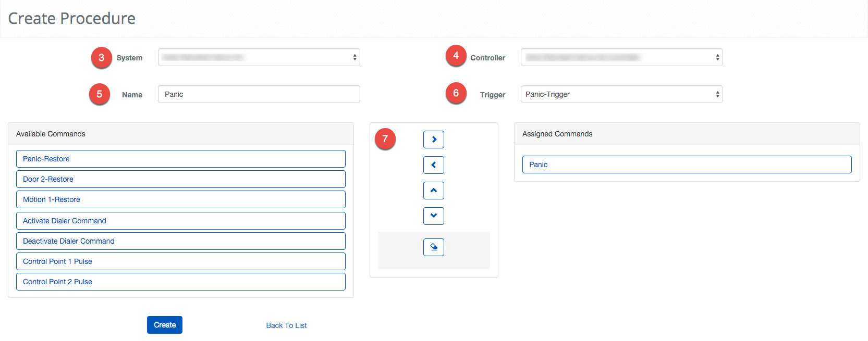Pick Deactivate Dialer Command
This screenshot has width=868, height=341.
(x=180, y=241)
